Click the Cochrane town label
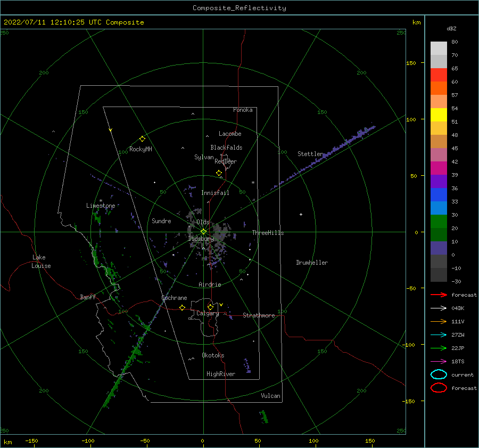This screenshot has width=479, height=448. [174, 298]
